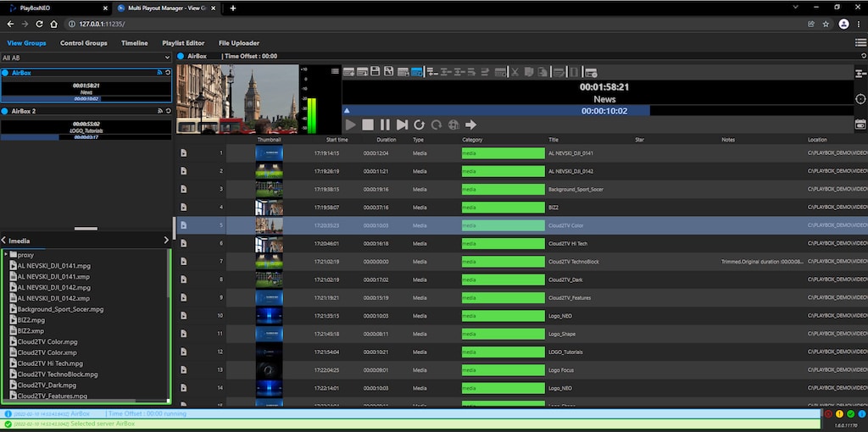Click the Stop playback button
868x432 pixels.
coord(368,125)
